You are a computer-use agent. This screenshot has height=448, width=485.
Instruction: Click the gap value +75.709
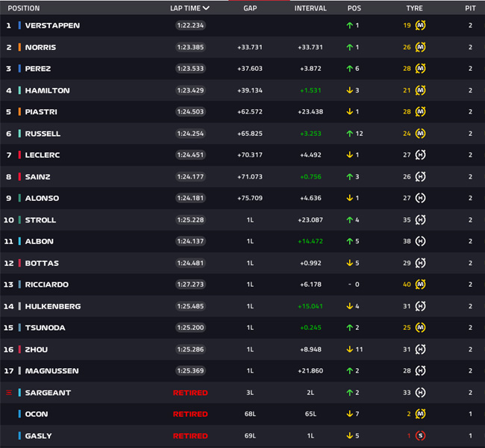[250, 198]
